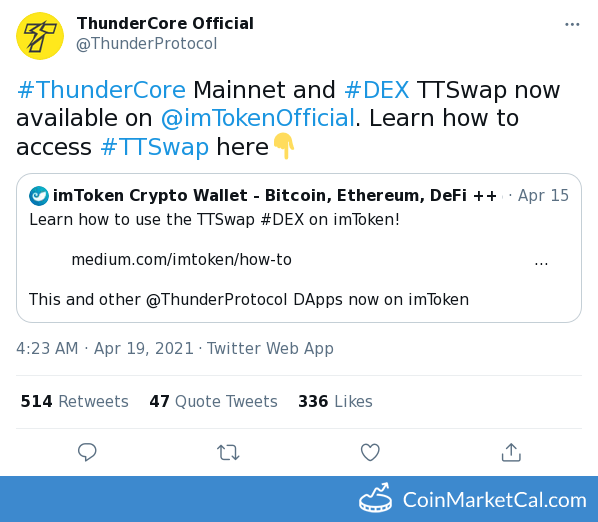Open the ThunderCore Official display name
This screenshot has height=522, width=598.
click(x=165, y=24)
